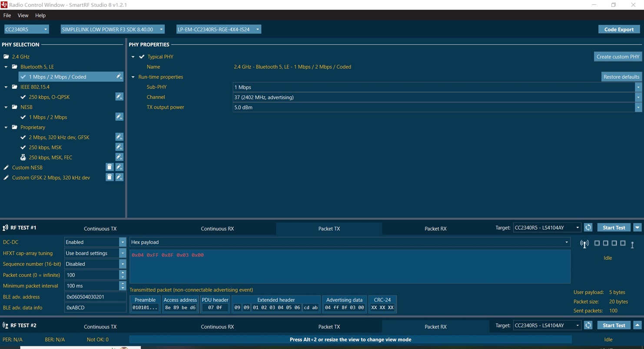
Task: Click the flask icon for 250 kbps, MSK, FEC
Action: coord(23,157)
